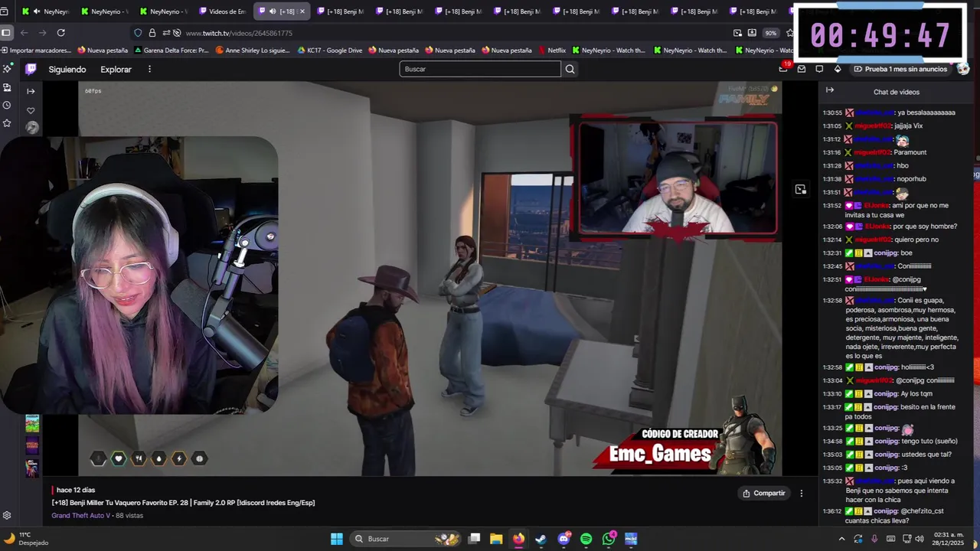Viewport: 980px width, 551px height.
Task: Open Steam from the taskbar
Action: (x=541, y=539)
